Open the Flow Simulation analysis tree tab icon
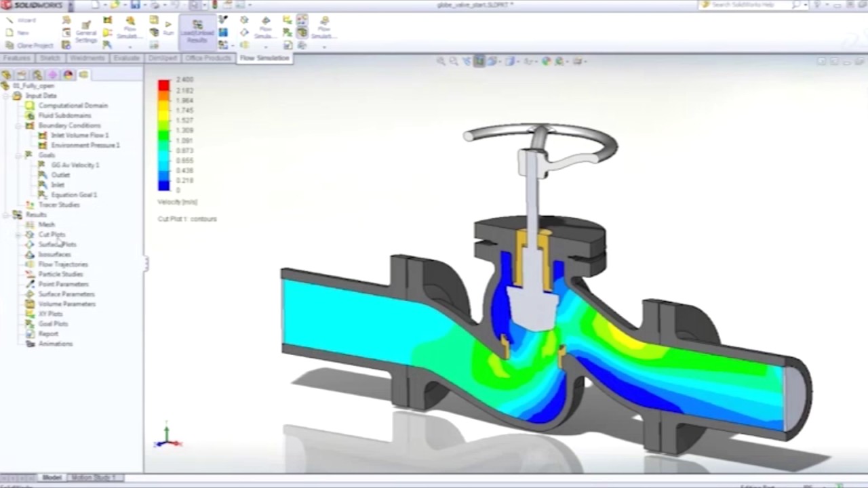This screenshot has width=868, height=488. (x=84, y=75)
